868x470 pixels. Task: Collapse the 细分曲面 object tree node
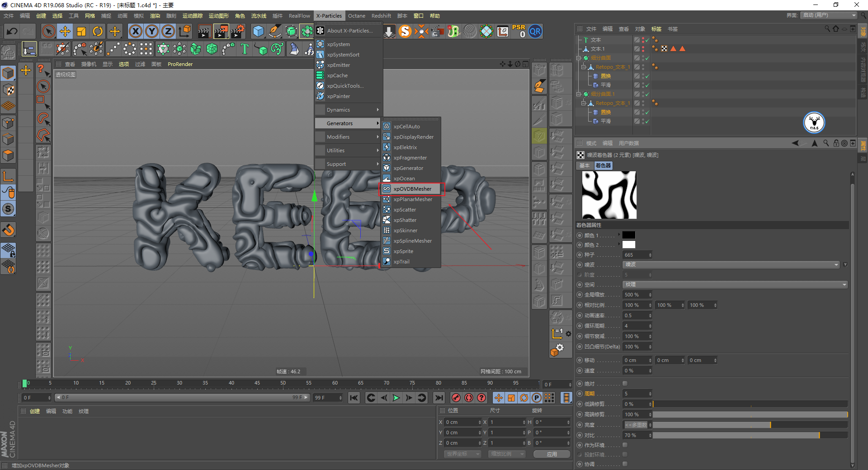point(578,58)
